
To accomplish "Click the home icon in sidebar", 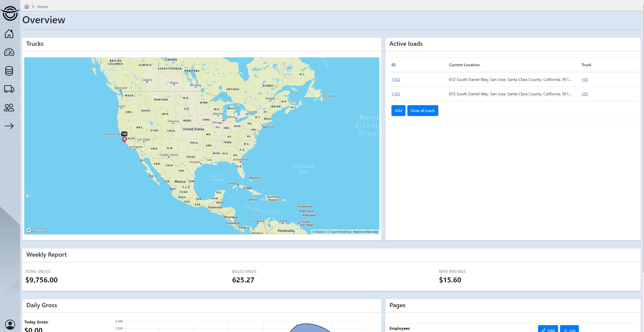I will [x=9, y=34].
